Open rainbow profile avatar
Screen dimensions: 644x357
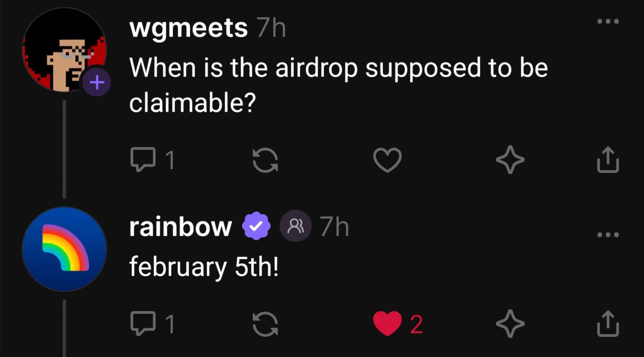(x=64, y=249)
